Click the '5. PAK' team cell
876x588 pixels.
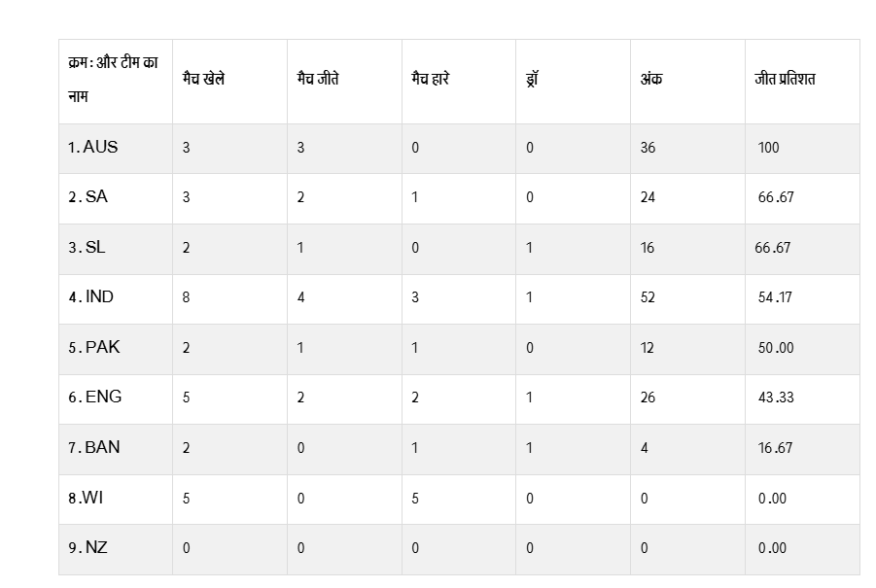(x=94, y=347)
